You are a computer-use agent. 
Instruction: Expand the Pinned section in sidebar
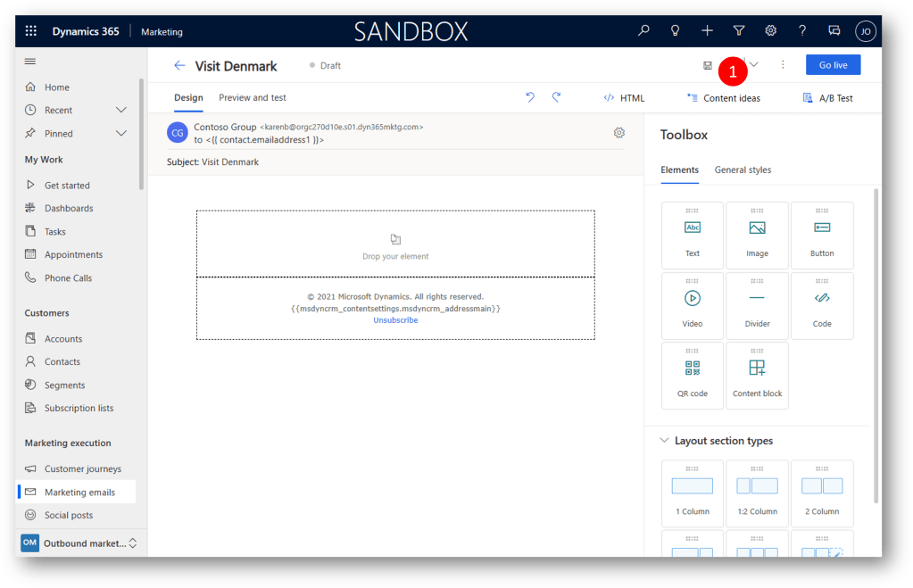click(x=121, y=133)
